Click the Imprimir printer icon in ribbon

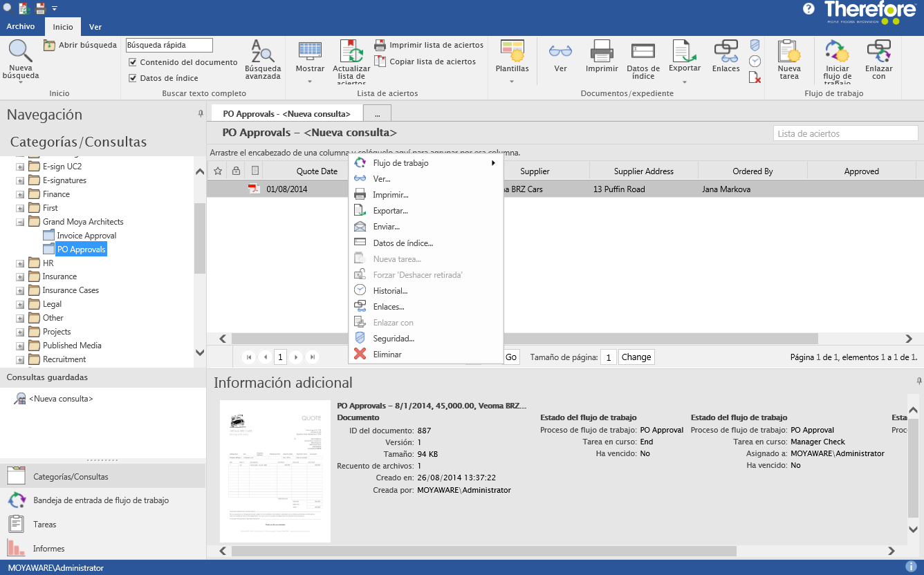coord(602,51)
